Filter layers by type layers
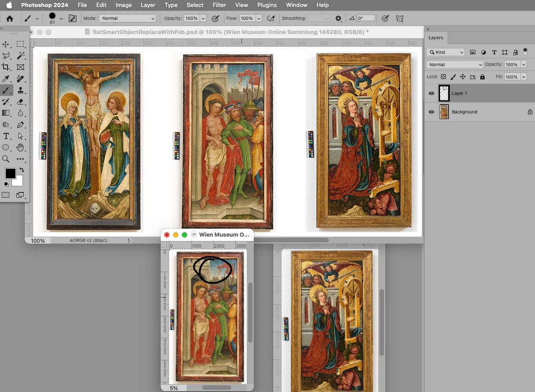The height and width of the screenshot is (392, 535). coord(494,52)
